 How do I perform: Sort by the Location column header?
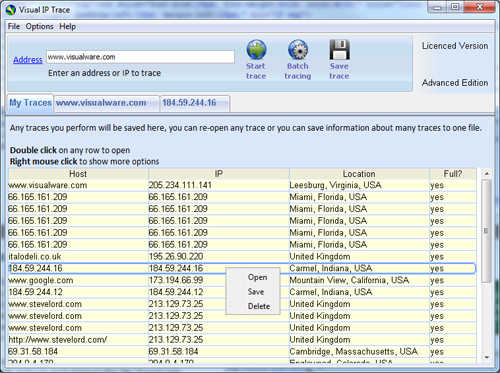[x=359, y=174]
